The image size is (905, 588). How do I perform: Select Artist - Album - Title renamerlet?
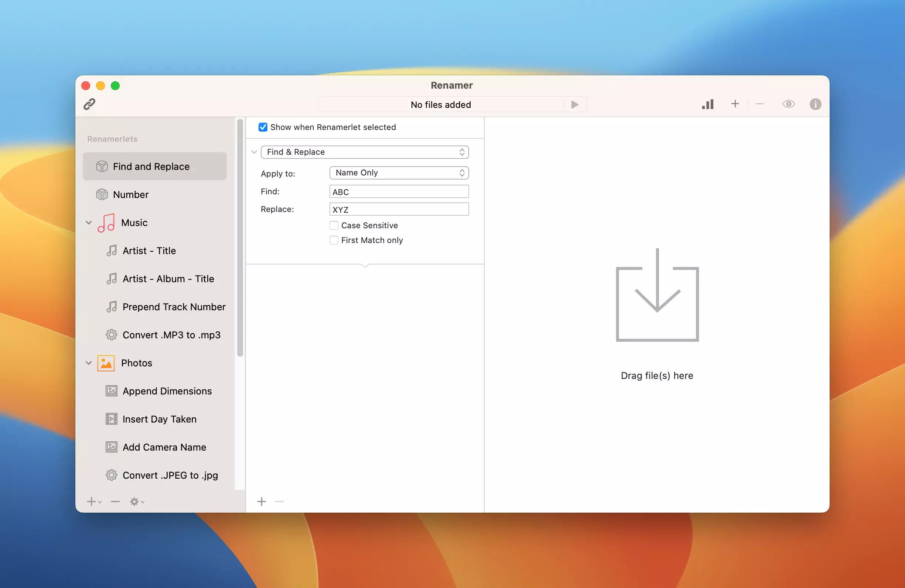(168, 279)
